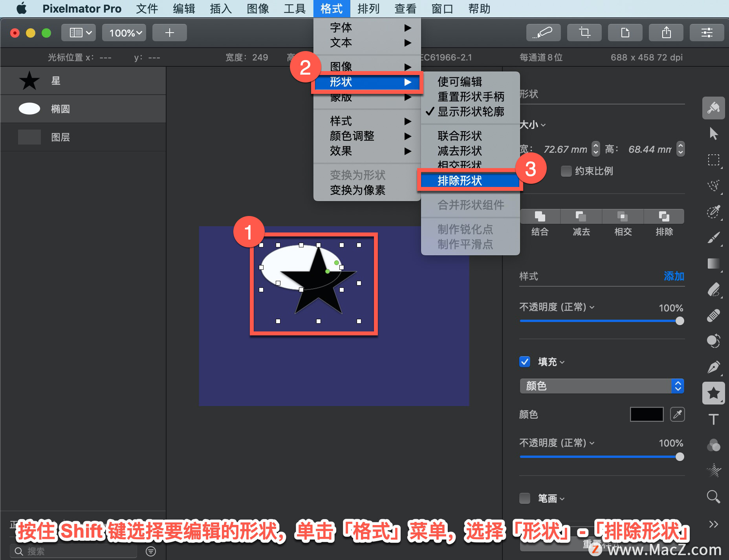This screenshot has width=729, height=560.
Task: Expand the 笔画 options chevron
Action: coord(562,499)
